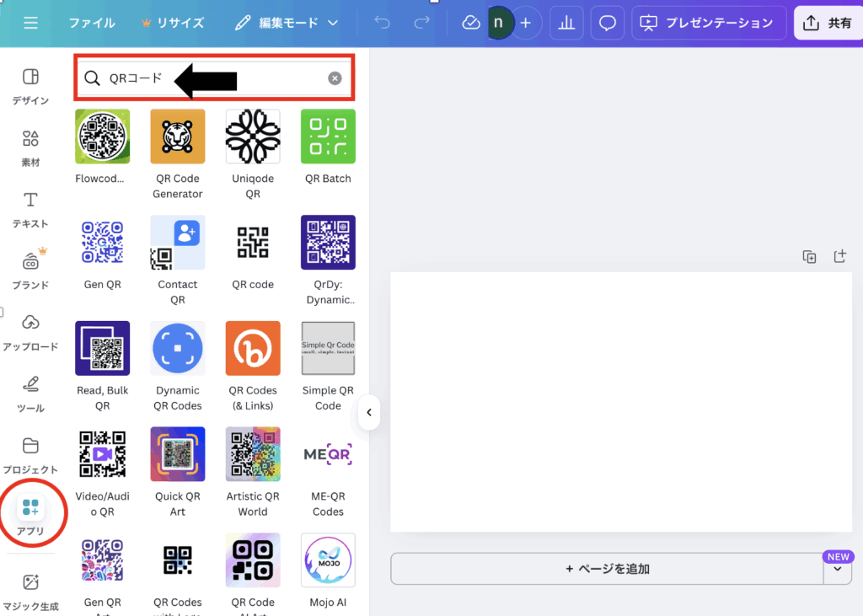Open the analytics chart icon
Image resolution: width=863 pixels, height=616 pixels.
tap(566, 23)
